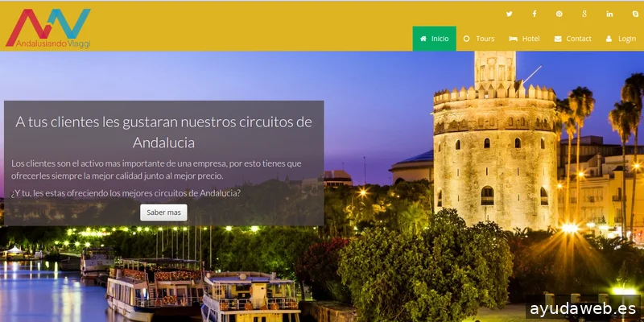Click the Google Plus icon
644x322 pixels.
(584, 14)
